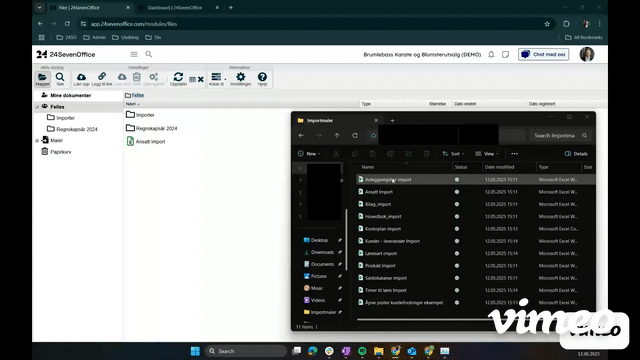
Task: Collapse the Felles tree node
Action: [x=37, y=107]
